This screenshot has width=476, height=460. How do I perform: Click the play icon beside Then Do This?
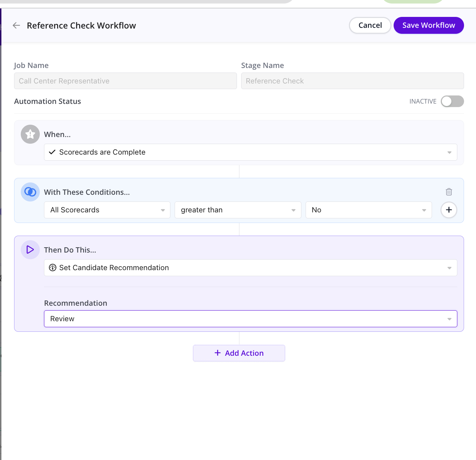(x=30, y=250)
